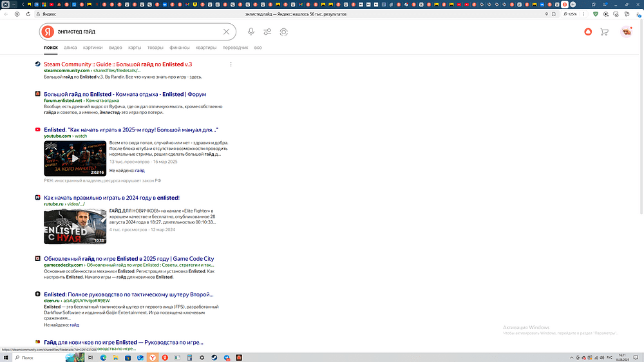Switch to the 'переводчик' tab
The height and width of the screenshot is (362, 644).
235,48
